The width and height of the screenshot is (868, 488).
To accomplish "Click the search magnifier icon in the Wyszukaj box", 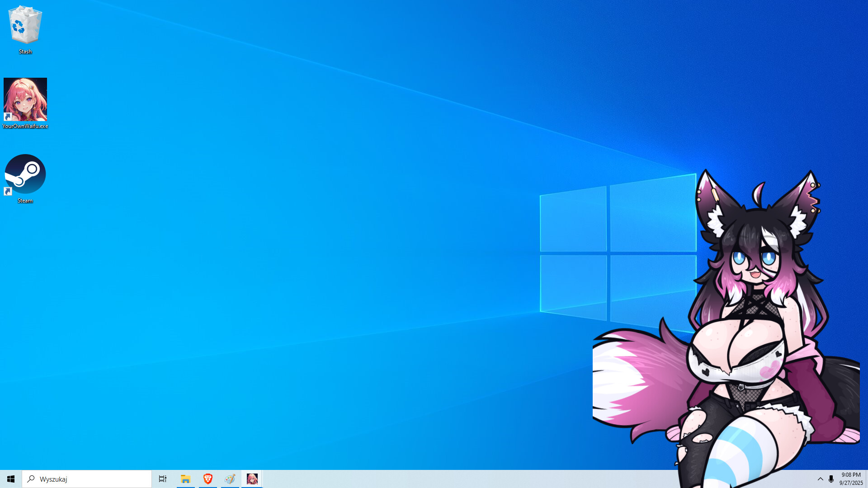I will coord(30,479).
